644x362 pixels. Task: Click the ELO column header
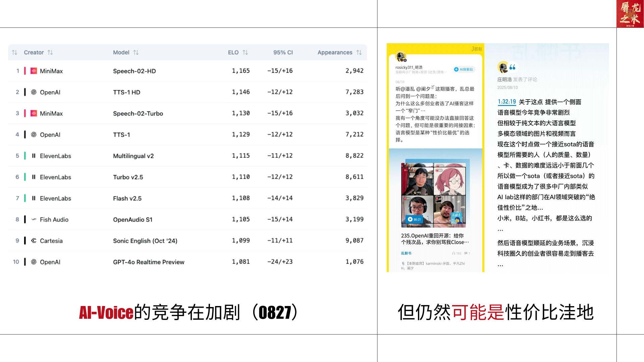coord(233,53)
